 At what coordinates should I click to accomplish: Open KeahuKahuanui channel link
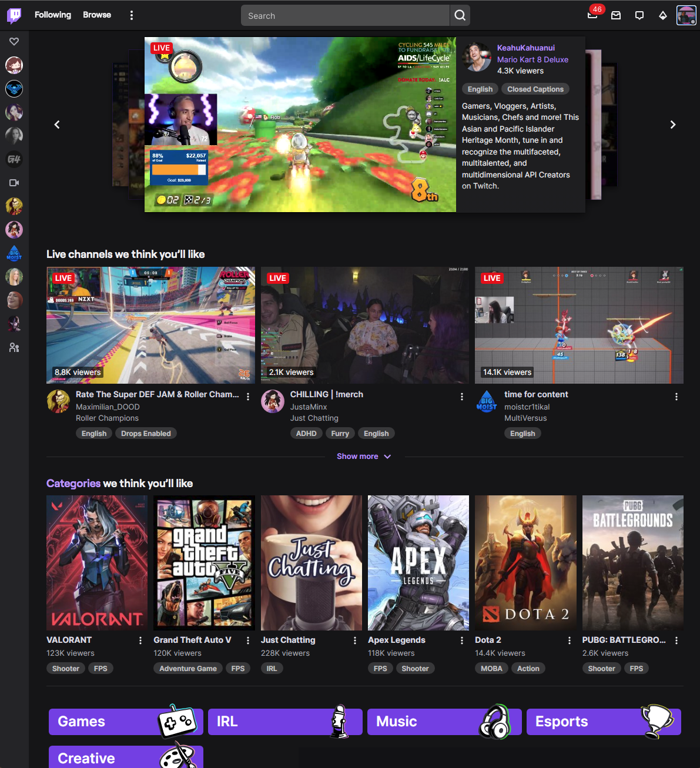click(x=526, y=48)
